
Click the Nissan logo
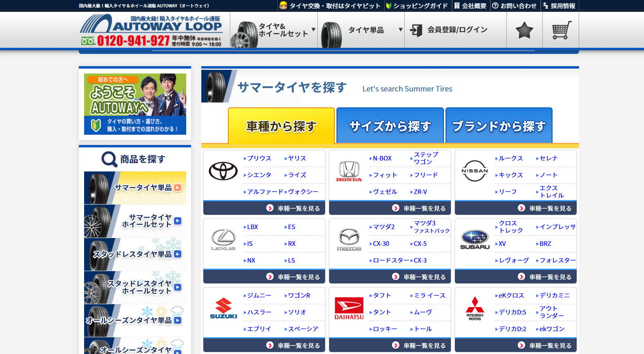pyautogui.click(x=475, y=171)
